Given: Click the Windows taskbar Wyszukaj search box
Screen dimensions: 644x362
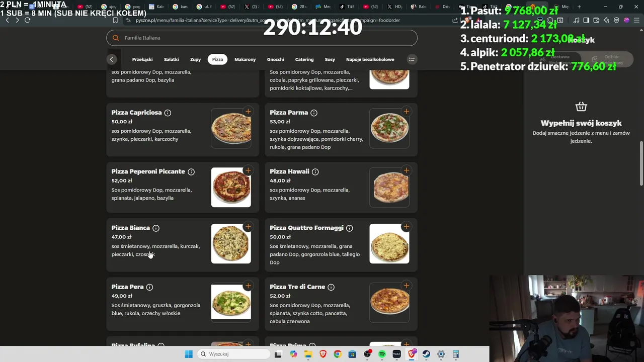Looking at the screenshot, I should click(x=234, y=354).
